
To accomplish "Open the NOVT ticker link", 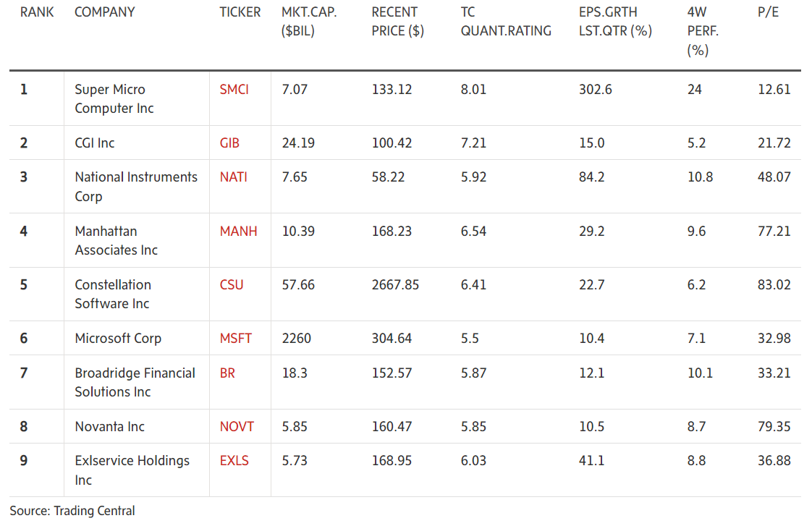I will pyautogui.click(x=237, y=427).
